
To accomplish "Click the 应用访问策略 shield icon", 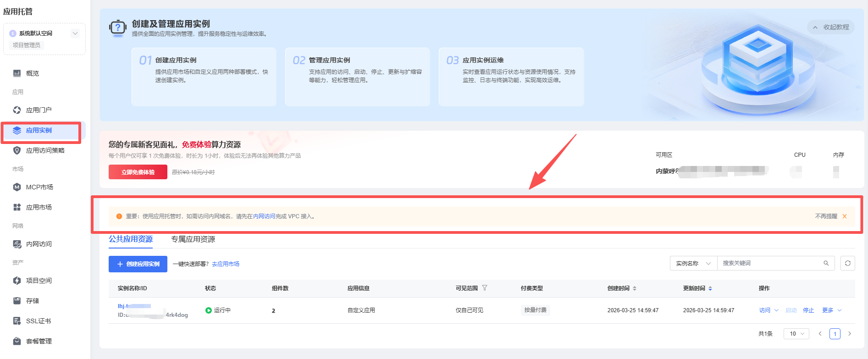I will pyautogui.click(x=17, y=150).
